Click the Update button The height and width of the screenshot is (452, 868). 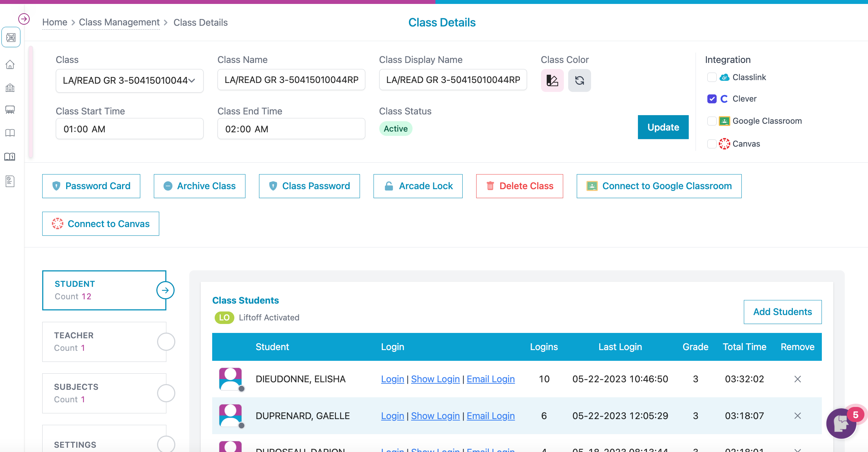pos(663,127)
